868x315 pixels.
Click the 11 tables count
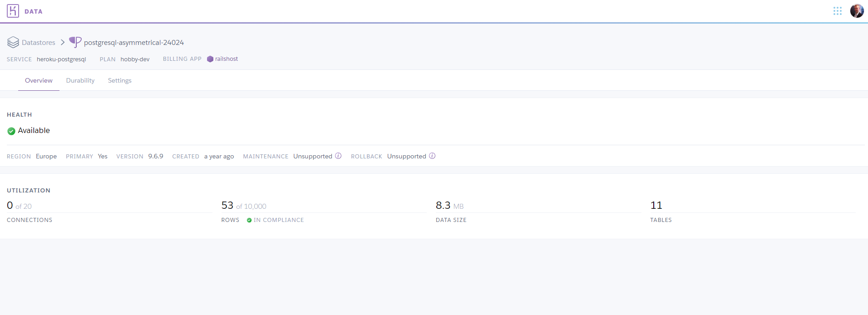(x=656, y=205)
